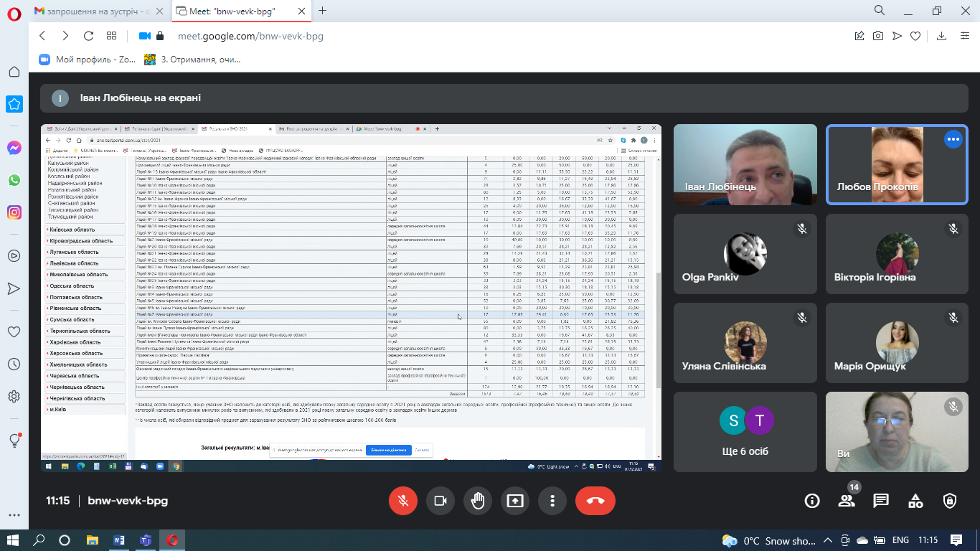Open meeting details info icon

tap(812, 501)
